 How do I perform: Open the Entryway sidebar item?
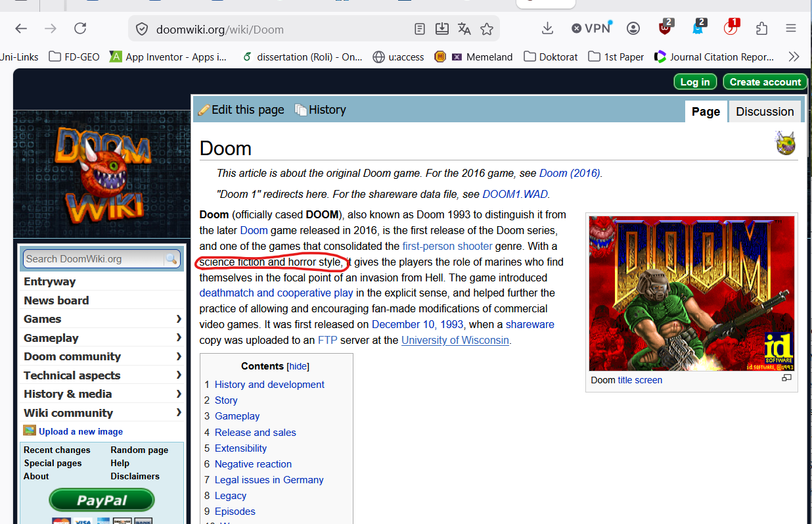tap(50, 281)
